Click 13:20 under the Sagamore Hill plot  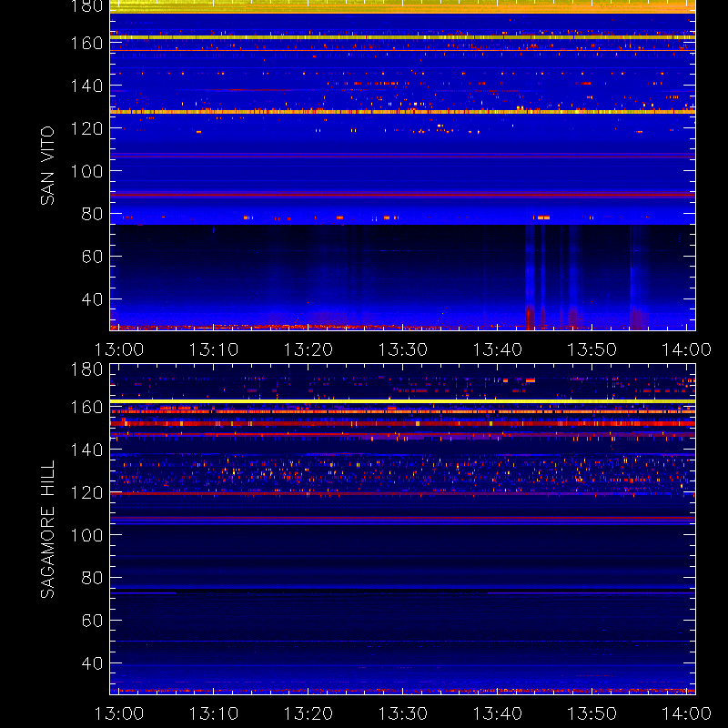point(308,713)
